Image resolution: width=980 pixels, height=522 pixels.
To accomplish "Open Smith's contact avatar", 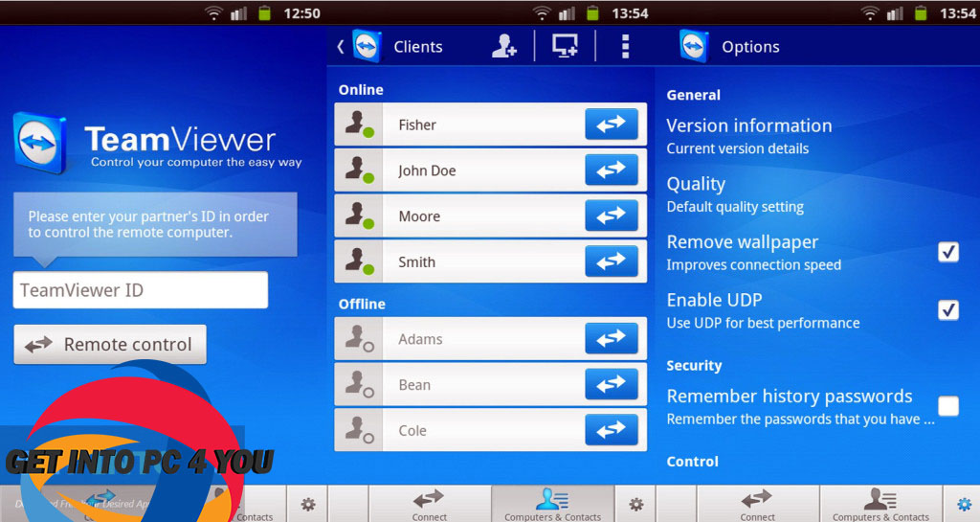I will (x=359, y=261).
